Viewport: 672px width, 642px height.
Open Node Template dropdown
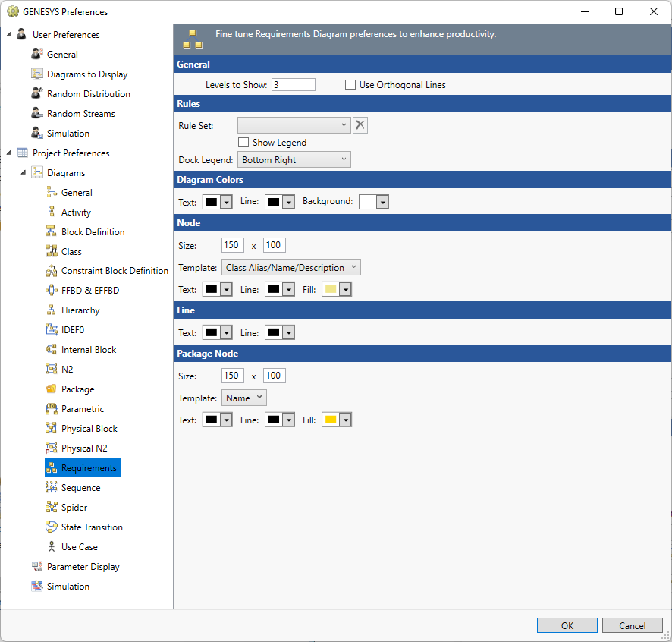(x=290, y=268)
